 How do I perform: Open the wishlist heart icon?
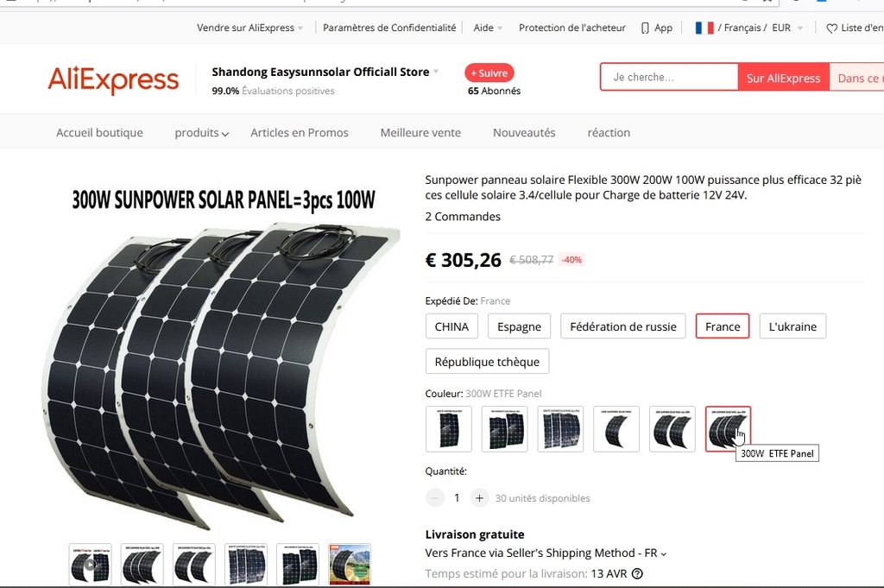[x=831, y=28]
